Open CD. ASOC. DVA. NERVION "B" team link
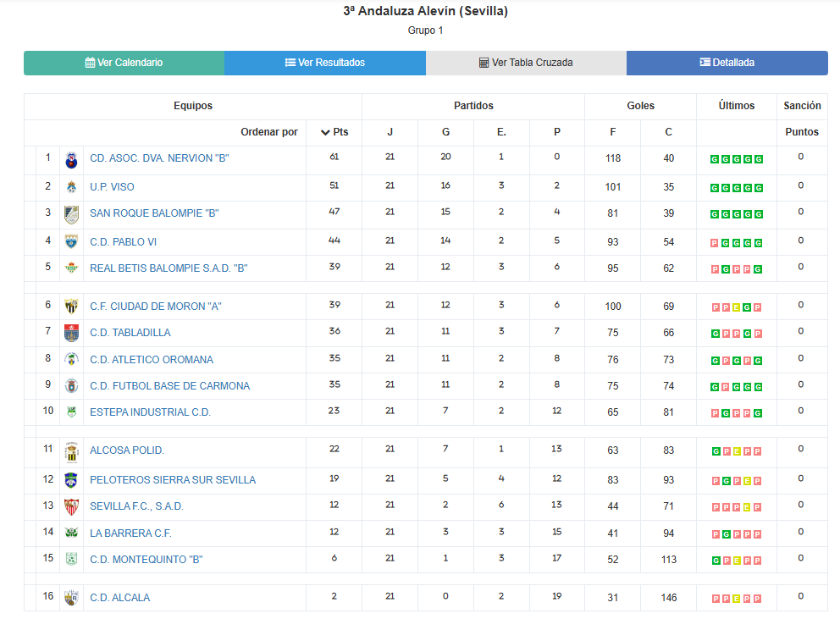This screenshot has height=619, width=840. (x=160, y=158)
